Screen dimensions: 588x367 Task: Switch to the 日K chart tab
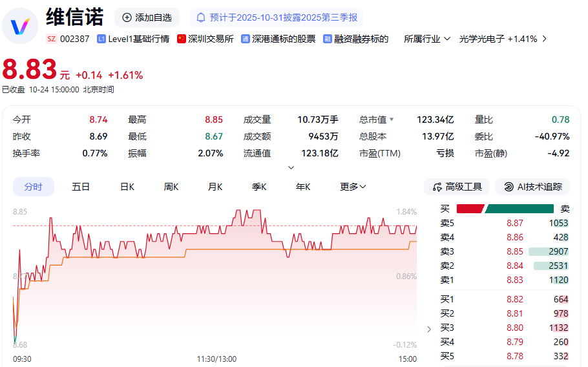[x=127, y=187]
